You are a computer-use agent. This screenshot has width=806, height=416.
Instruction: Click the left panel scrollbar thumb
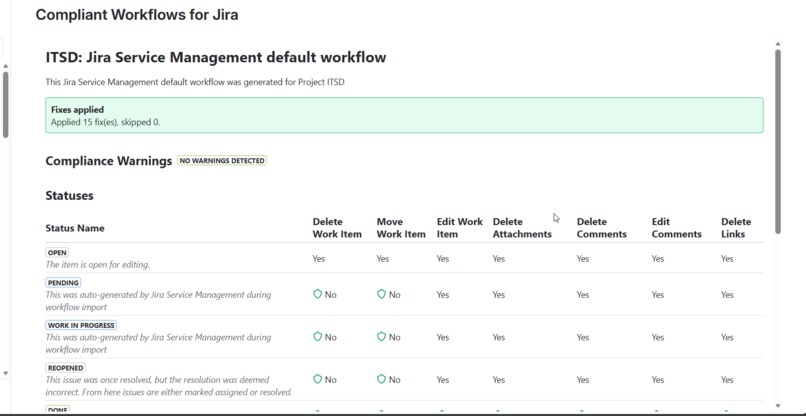coord(5,104)
